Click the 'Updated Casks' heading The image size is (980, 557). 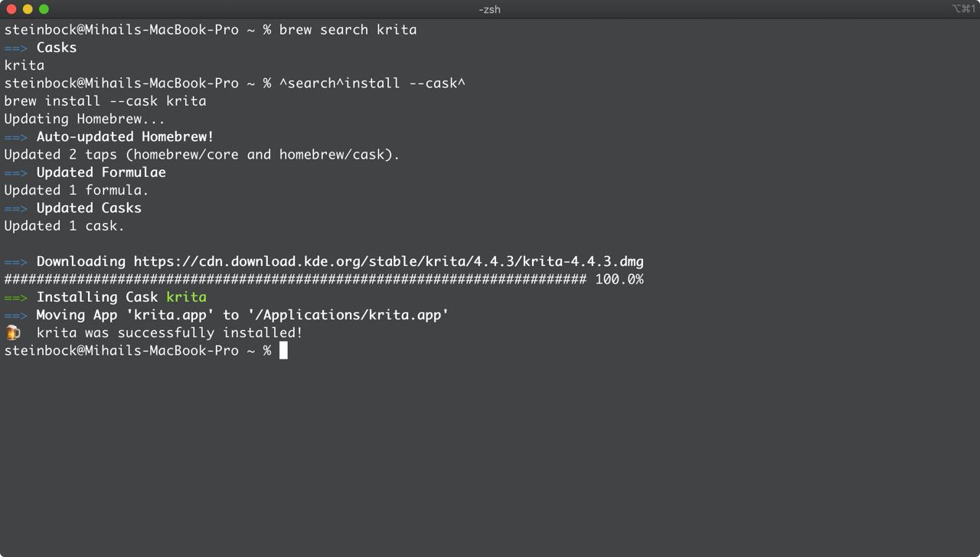tap(89, 208)
